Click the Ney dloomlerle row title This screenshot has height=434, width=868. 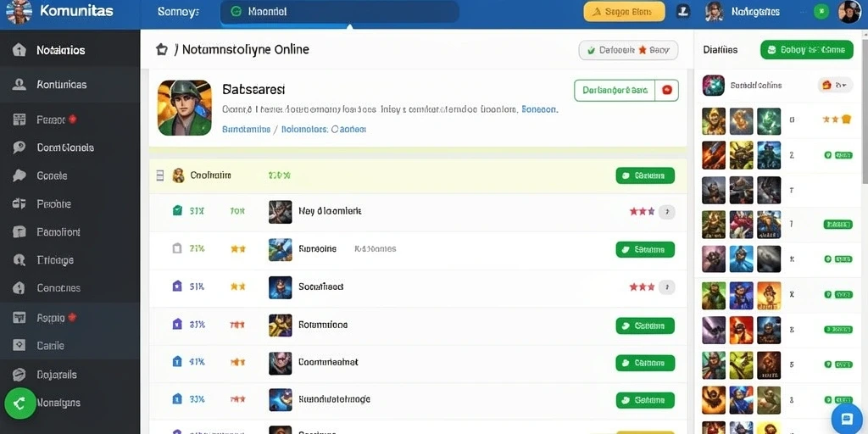pos(330,211)
